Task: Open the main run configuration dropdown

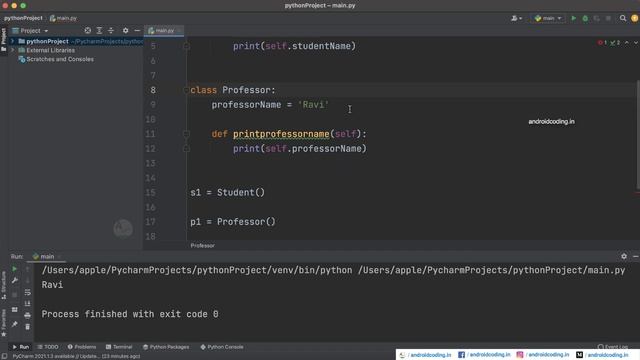Action: tap(548, 18)
